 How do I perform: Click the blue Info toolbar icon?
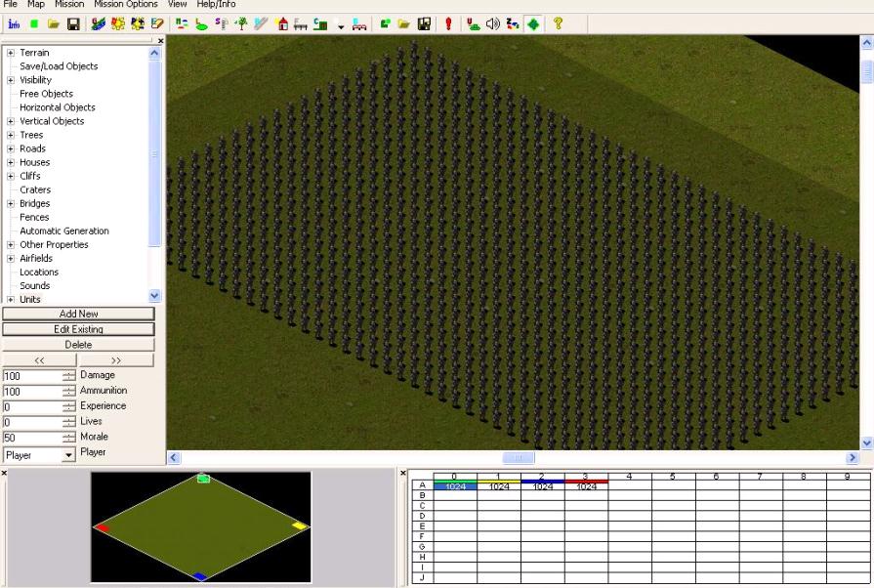pyautogui.click(x=14, y=24)
